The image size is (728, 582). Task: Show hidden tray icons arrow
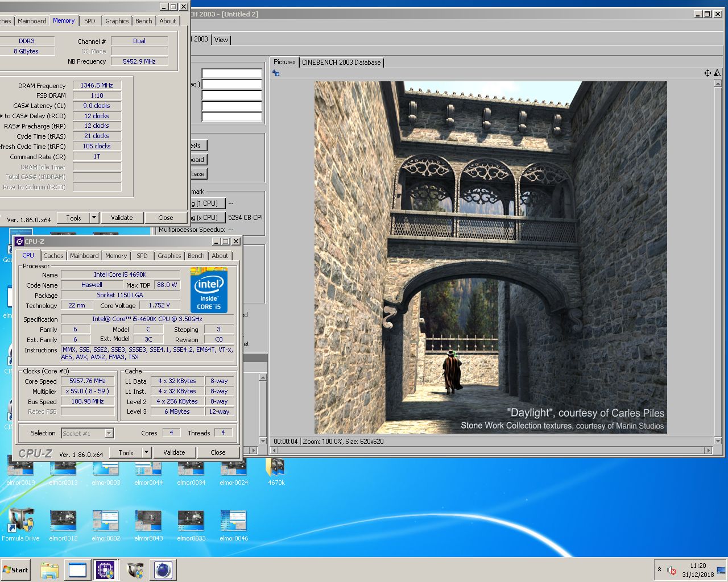click(659, 569)
